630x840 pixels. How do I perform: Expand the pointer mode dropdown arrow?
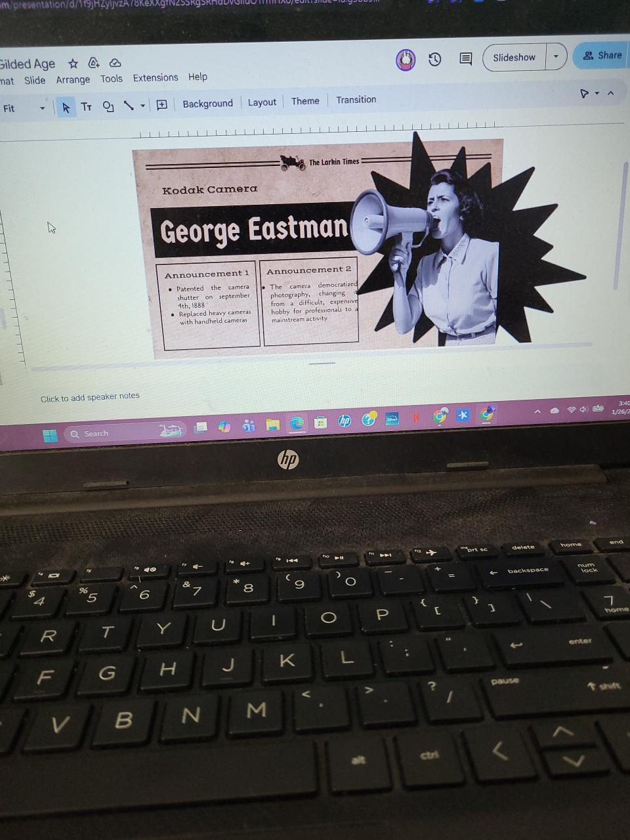pyautogui.click(x=597, y=94)
